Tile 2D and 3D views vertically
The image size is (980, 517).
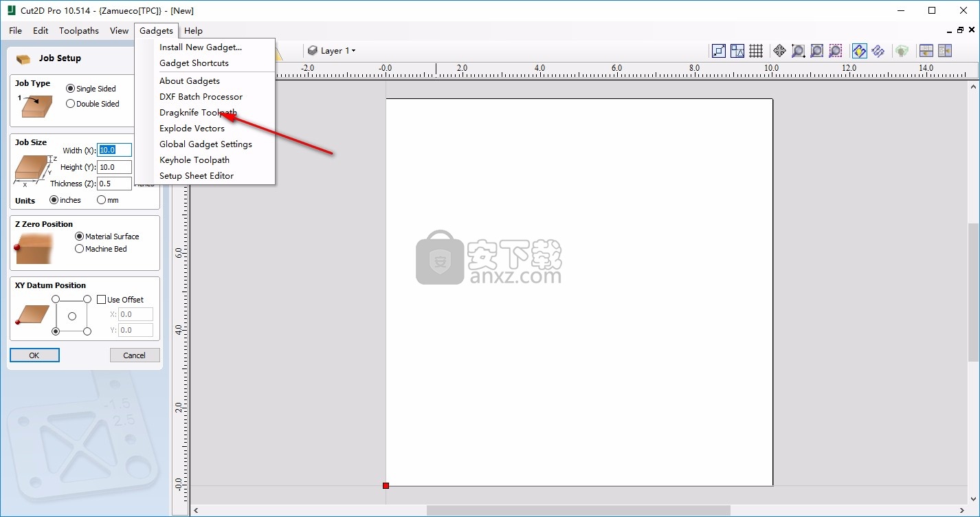tap(944, 51)
